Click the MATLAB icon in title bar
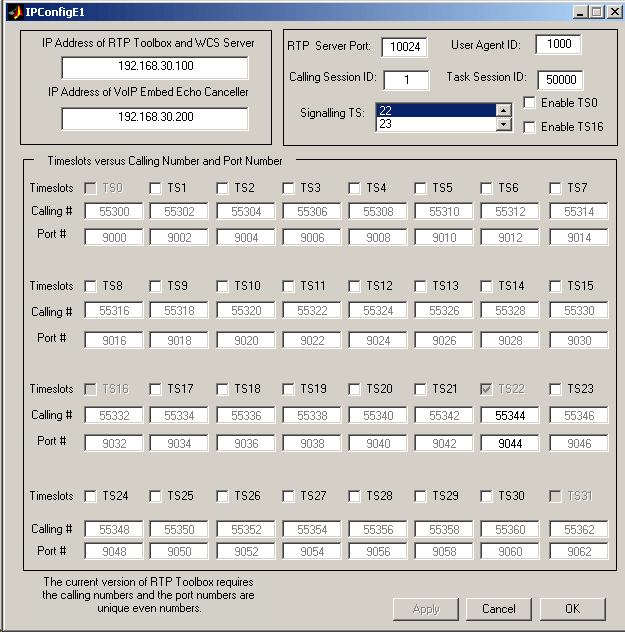 point(15,12)
